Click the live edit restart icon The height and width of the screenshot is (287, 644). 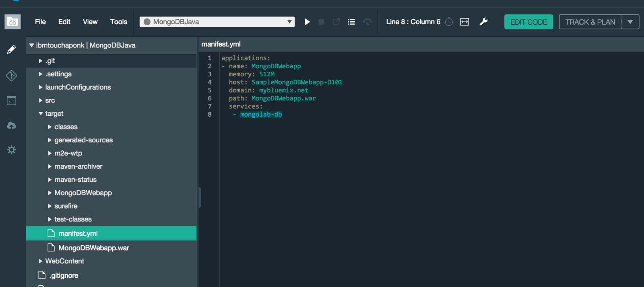pyautogui.click(x=367, y=22)
